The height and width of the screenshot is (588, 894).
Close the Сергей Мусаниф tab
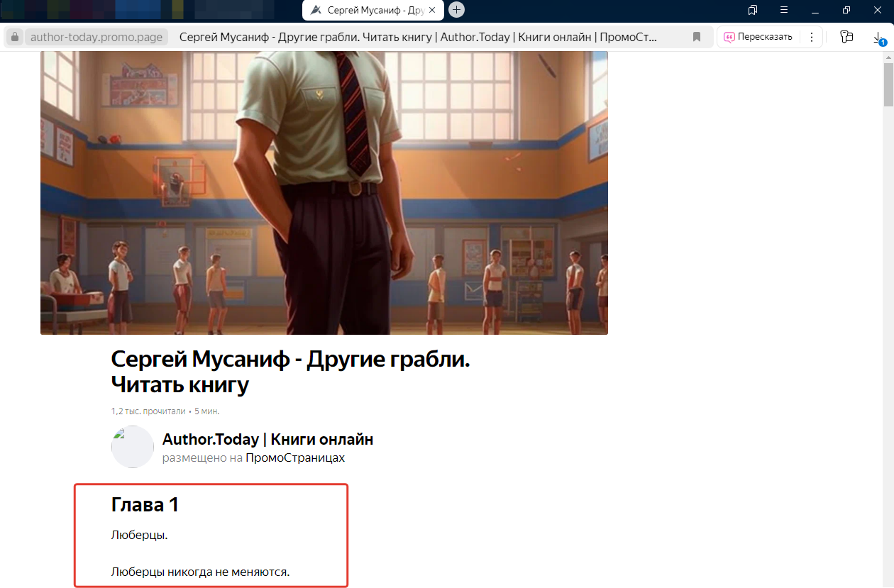(x=432, y=10)
